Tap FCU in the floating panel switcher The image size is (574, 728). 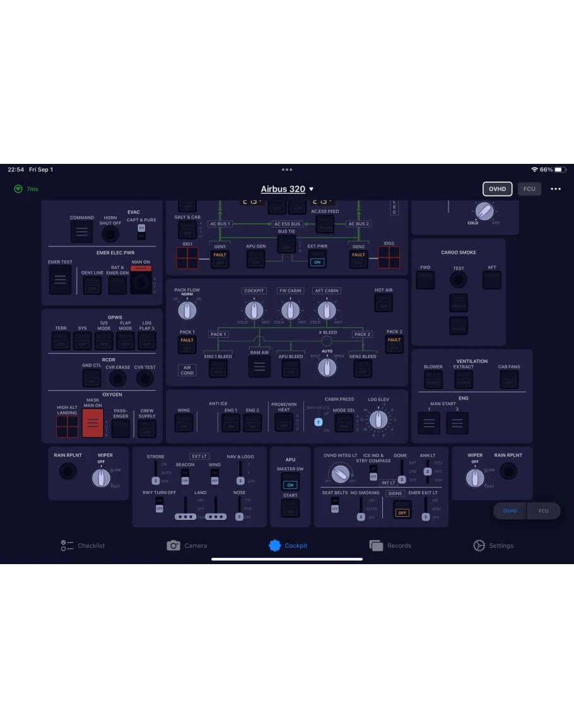point(543,511)
